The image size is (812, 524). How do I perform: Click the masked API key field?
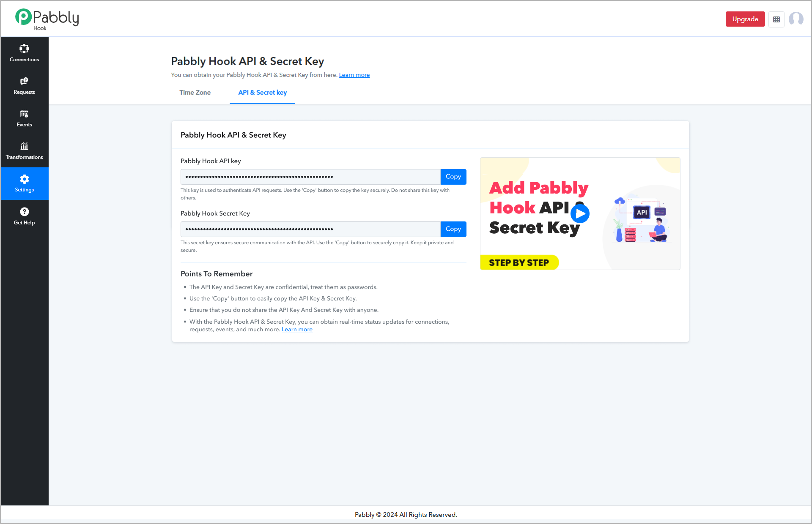310,177
